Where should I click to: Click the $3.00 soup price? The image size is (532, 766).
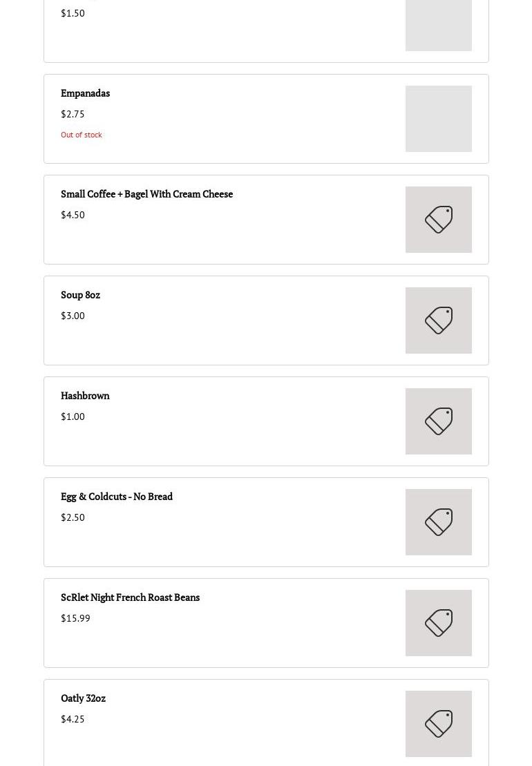click(73, 316)
